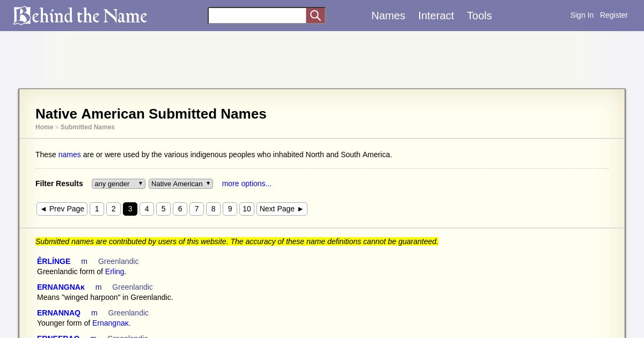Click the Sign In link
Viewport: 644px width, 338px height.
click(582, 15)
